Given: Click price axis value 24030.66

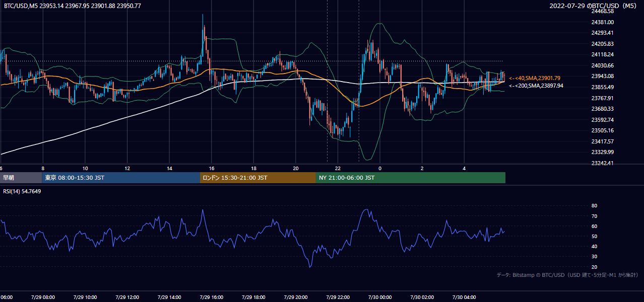Looking at the screenshot, I should (x=603, y=65).
